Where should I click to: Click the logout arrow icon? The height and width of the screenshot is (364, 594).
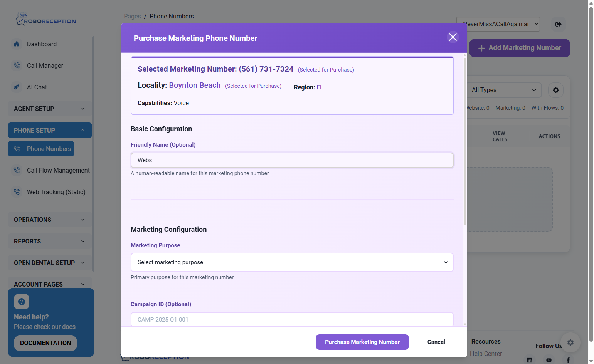click(x=559, y=24)
